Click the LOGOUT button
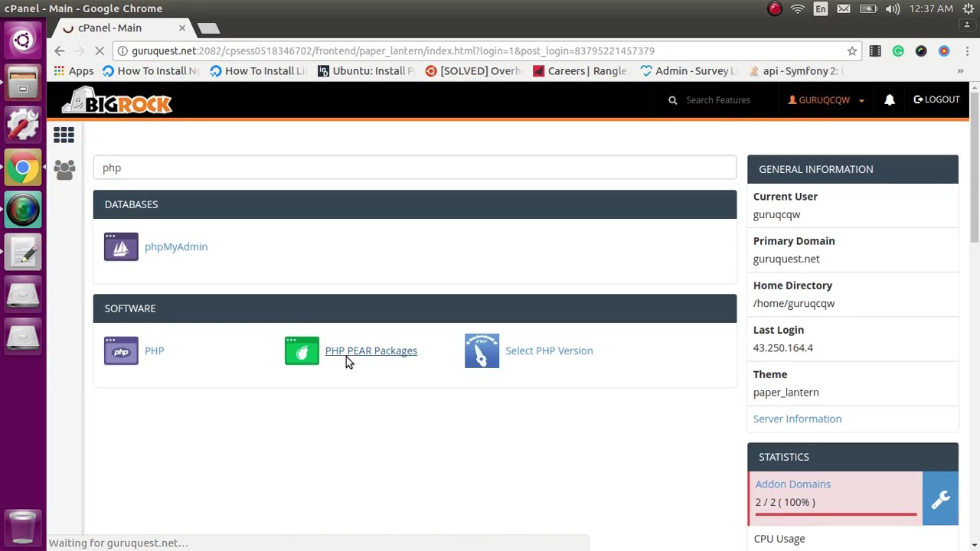 tap(936, 99)
